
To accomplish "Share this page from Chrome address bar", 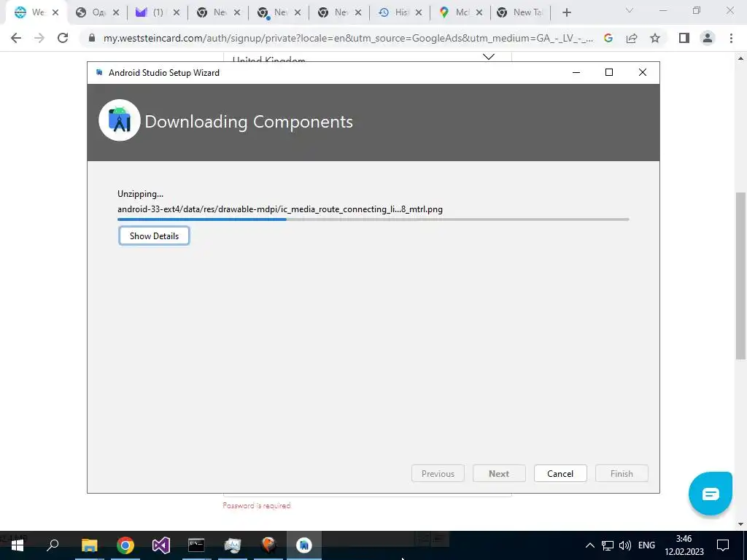I will [632, 38].
